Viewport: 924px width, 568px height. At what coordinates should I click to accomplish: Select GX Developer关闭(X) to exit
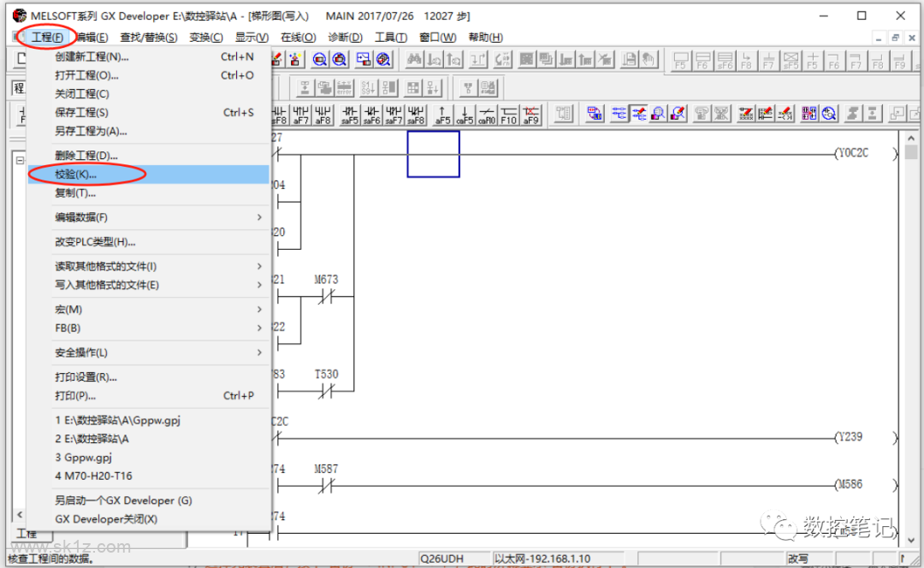(149, 519)
